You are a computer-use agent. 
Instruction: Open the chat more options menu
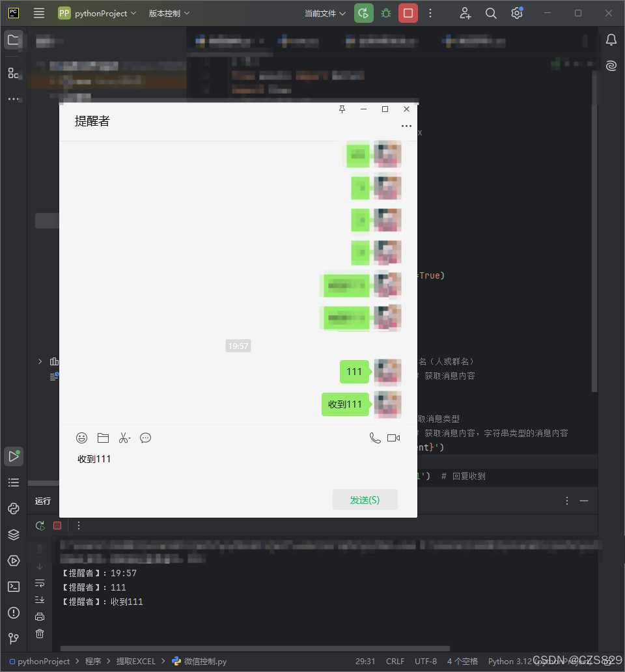click(406, 126)
